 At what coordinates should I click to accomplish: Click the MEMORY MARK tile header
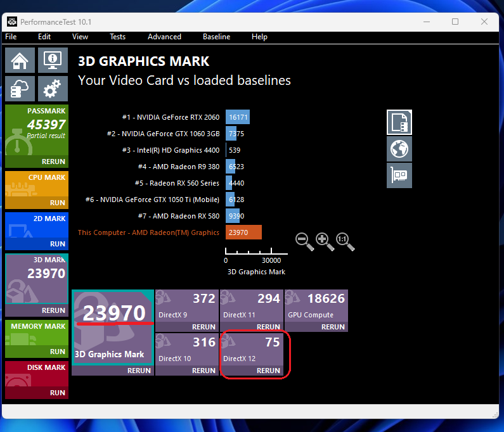click(x=38, y=326)
